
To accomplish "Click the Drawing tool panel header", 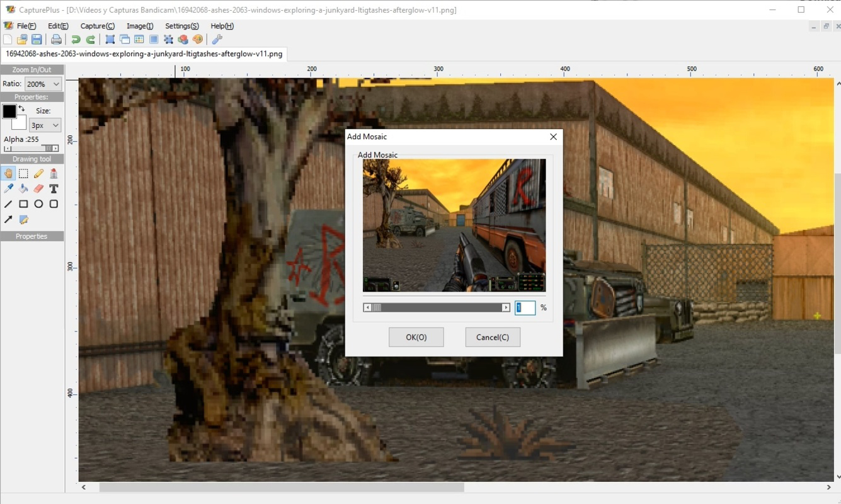I will (x=32, y=159).
